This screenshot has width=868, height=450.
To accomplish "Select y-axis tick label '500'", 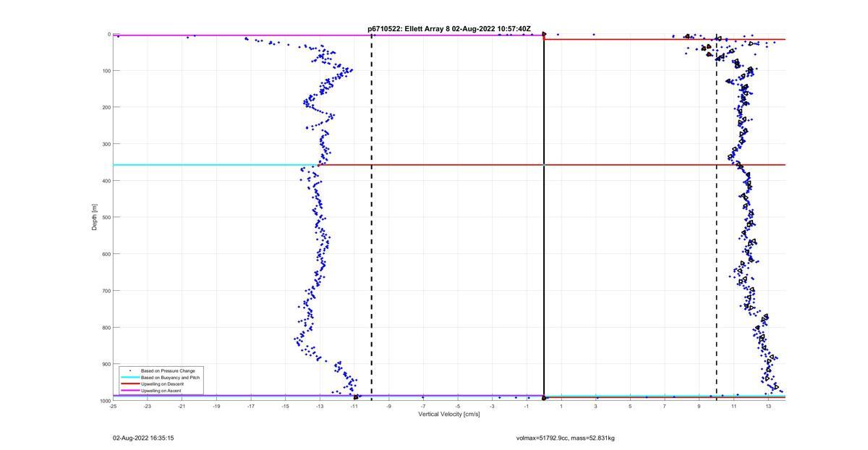I will click(x=106, y=217).
